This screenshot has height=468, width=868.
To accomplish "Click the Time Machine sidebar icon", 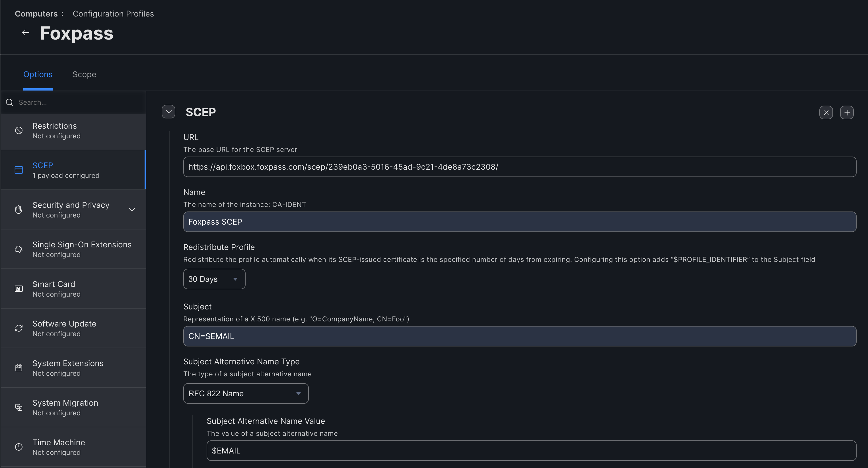I will tap(19, 447).
